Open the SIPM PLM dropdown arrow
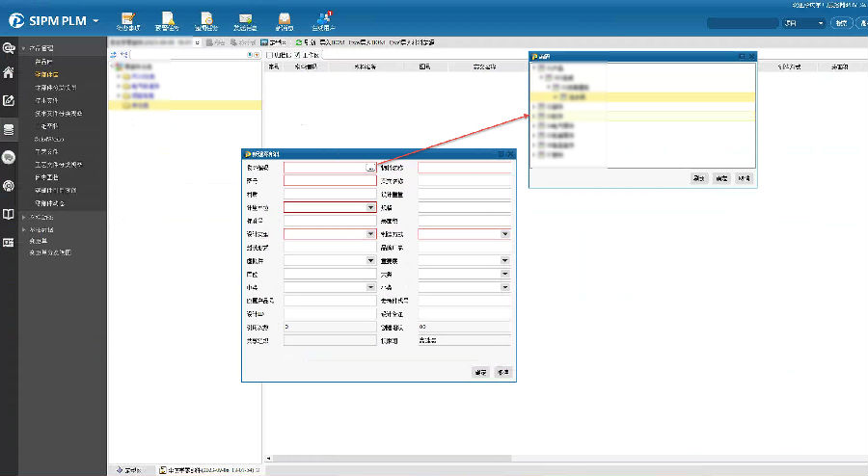Screen dimensions: 868x476 point(95,20)
